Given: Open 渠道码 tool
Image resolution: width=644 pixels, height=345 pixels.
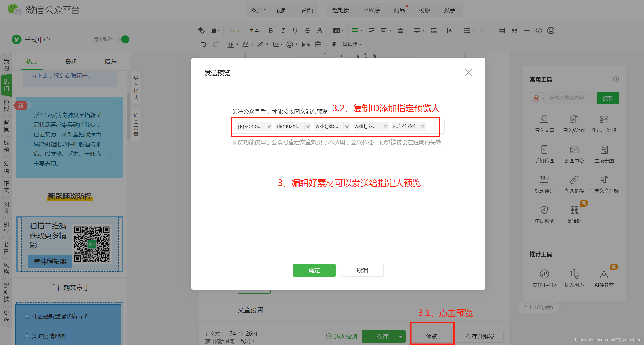Looking at the screenshot, I should point(574,214).
